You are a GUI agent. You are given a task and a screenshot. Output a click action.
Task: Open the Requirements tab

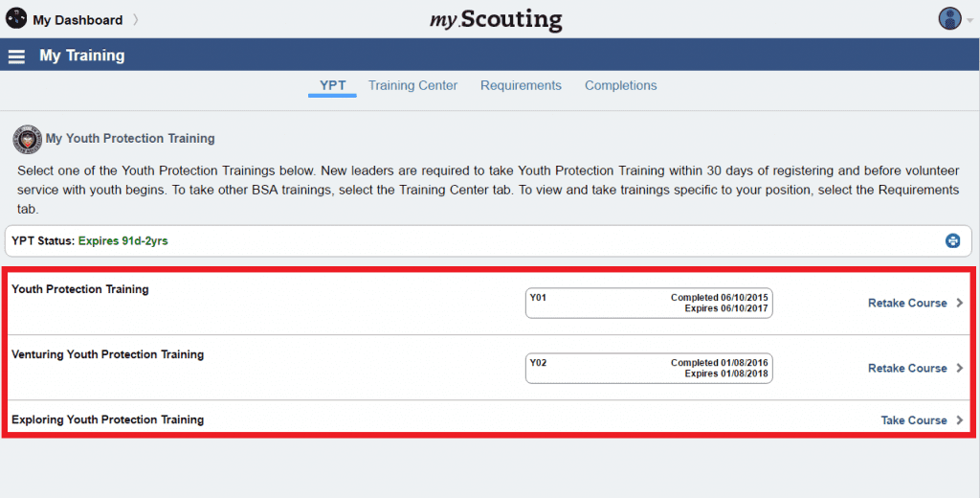[x=521, y=86]
